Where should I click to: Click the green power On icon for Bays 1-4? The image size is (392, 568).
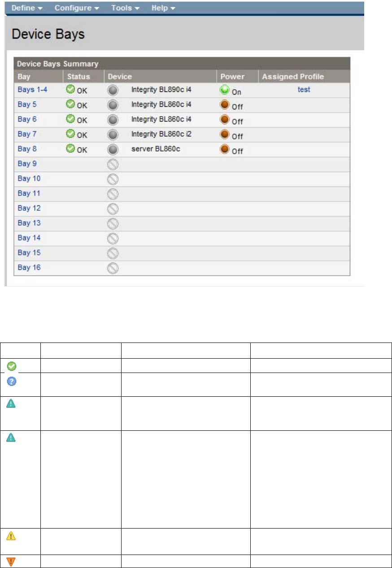coord(225,90)
